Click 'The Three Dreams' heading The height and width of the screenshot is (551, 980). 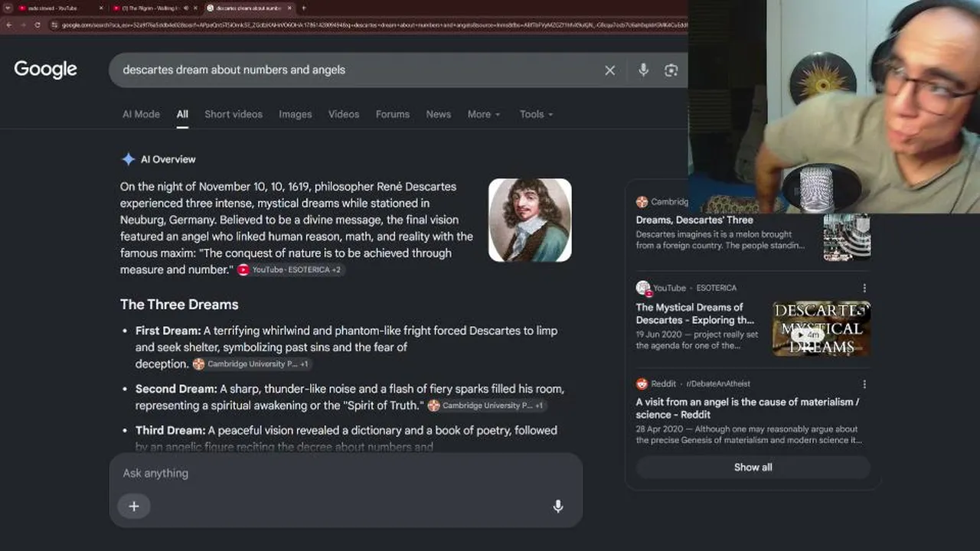tap(179, 305)
